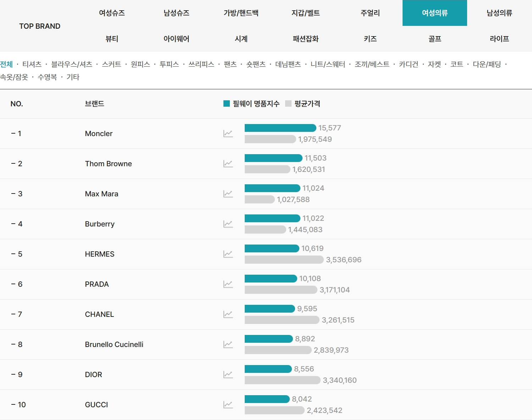Choose the 쓰리피스 subcategory link
Image resolution: width=532 pixels, height=420 pixels.
point(201,64)
